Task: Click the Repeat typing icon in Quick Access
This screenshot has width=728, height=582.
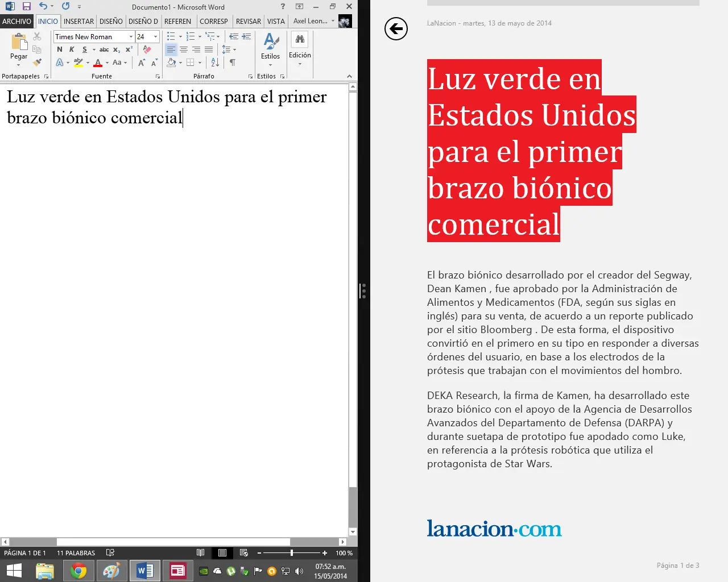Action: click(66, 6)
